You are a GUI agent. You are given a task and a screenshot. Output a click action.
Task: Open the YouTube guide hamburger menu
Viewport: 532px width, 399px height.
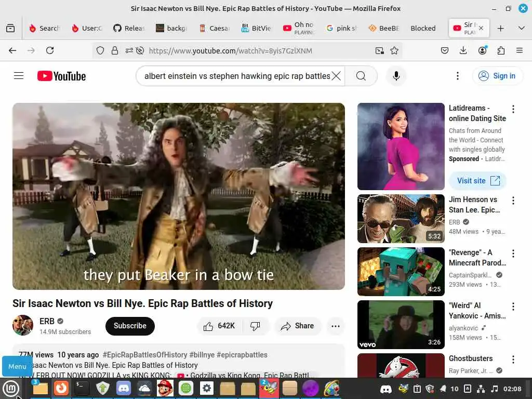pos(19,76)
